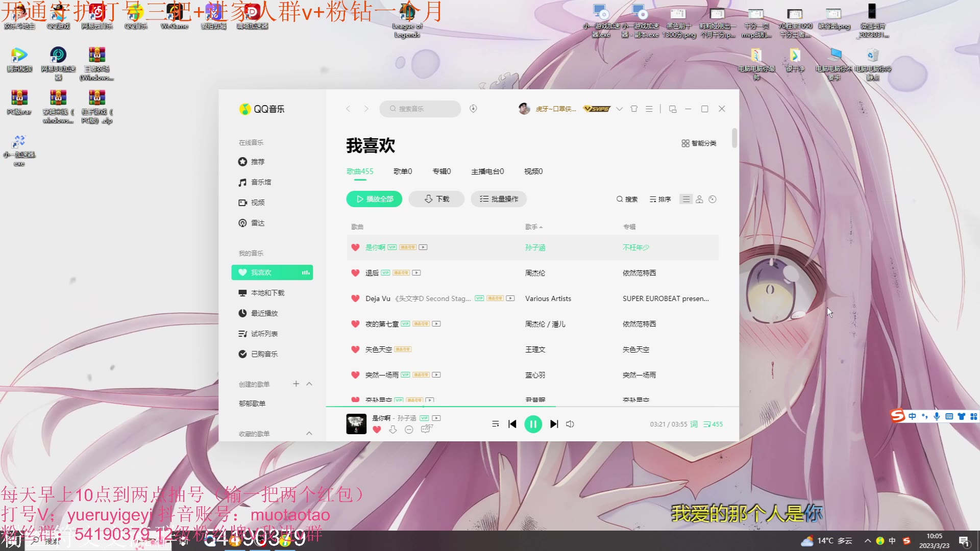Click the song list vertical scrollbar
This screenshot has height=551, width=980.
point(734,138)
